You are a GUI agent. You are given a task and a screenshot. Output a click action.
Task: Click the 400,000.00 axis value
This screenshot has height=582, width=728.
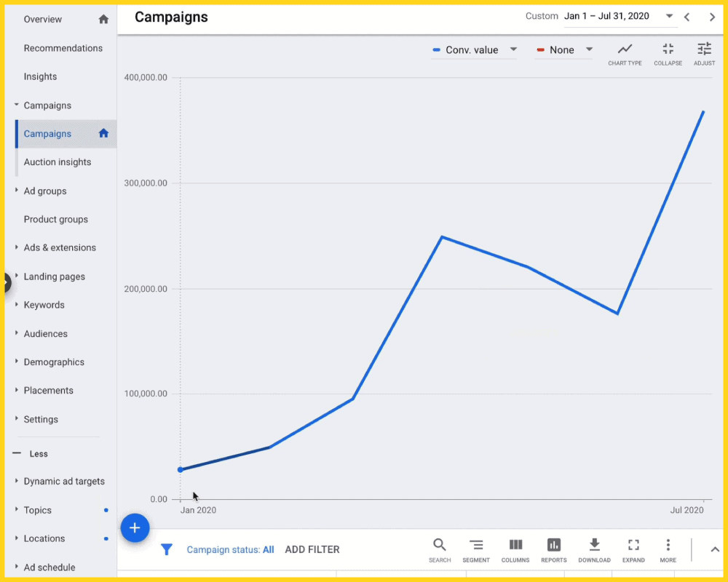(x=146, y=78)
